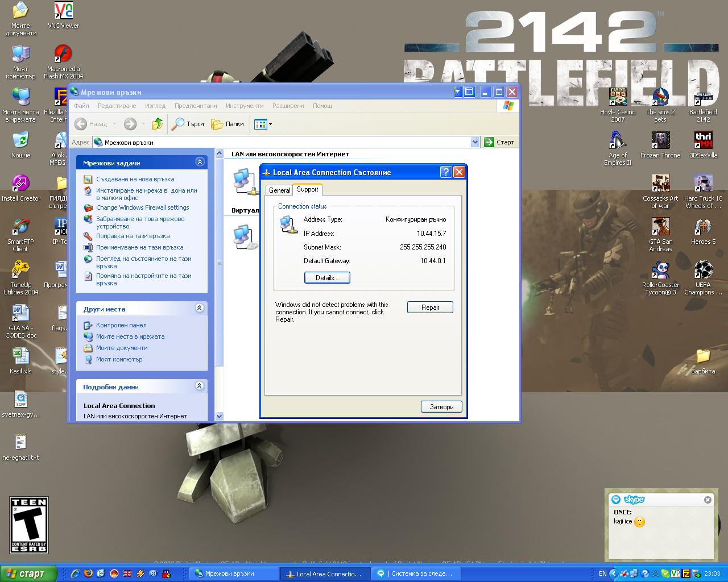This screenshot has width=728, height=582.
Task: Click the Windows старт button
Action: pyautogui.click(x=28, y=573)
